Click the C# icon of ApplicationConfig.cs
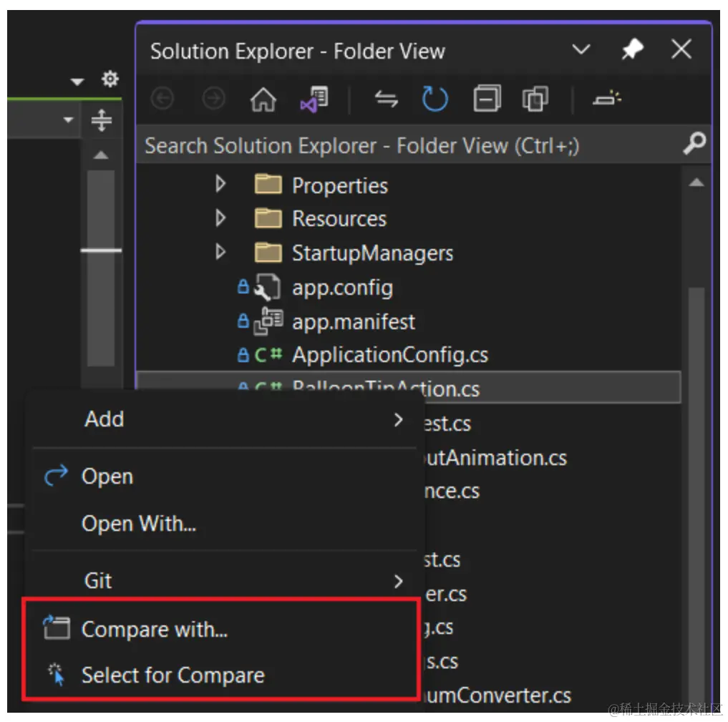 (x=268, y=355)
